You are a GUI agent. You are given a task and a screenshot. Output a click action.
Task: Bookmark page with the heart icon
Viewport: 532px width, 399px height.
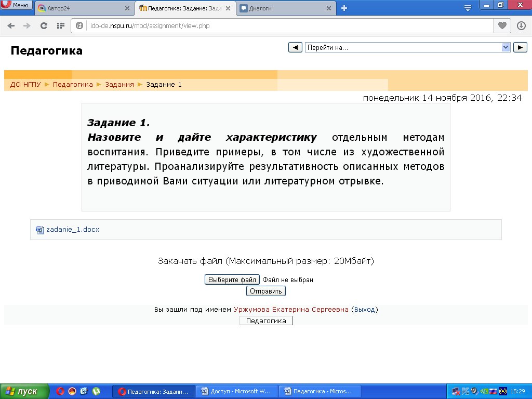(x=502, y=25)
